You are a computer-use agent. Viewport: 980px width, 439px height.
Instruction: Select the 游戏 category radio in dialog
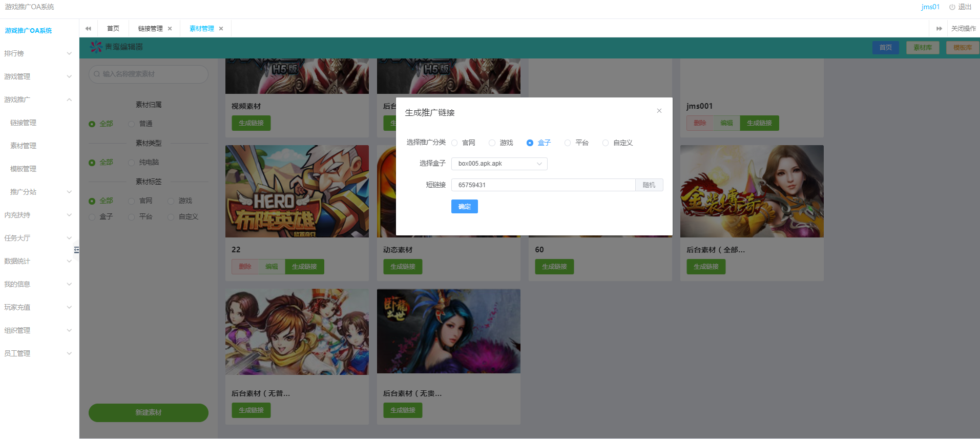(x=492, y=143)
